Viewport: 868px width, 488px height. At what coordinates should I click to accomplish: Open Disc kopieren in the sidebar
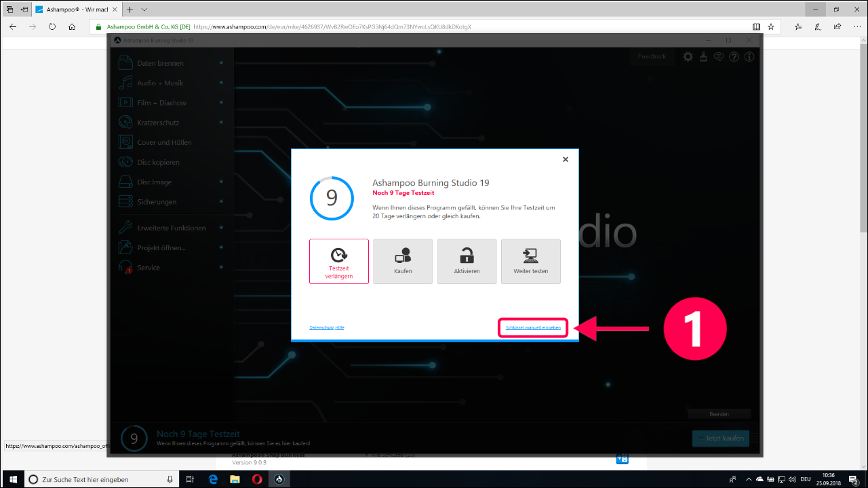point(171,162)
